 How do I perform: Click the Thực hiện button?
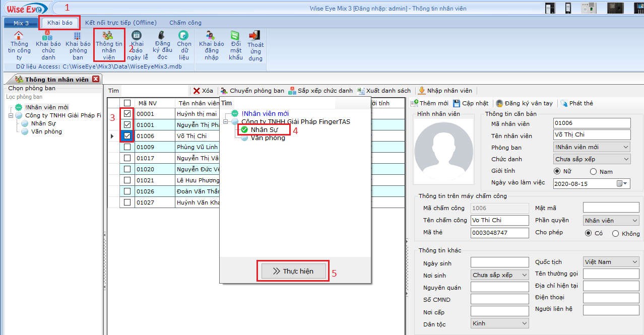pyautogui.click(x=293, y=271)
